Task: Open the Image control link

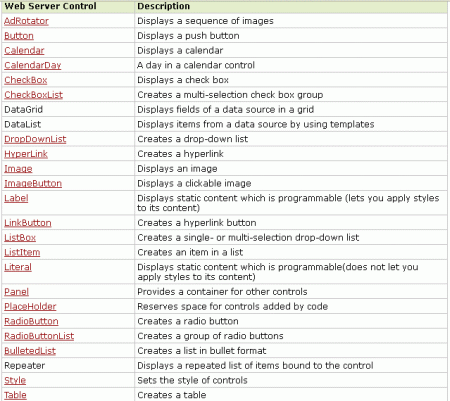Action: (18, 169)
